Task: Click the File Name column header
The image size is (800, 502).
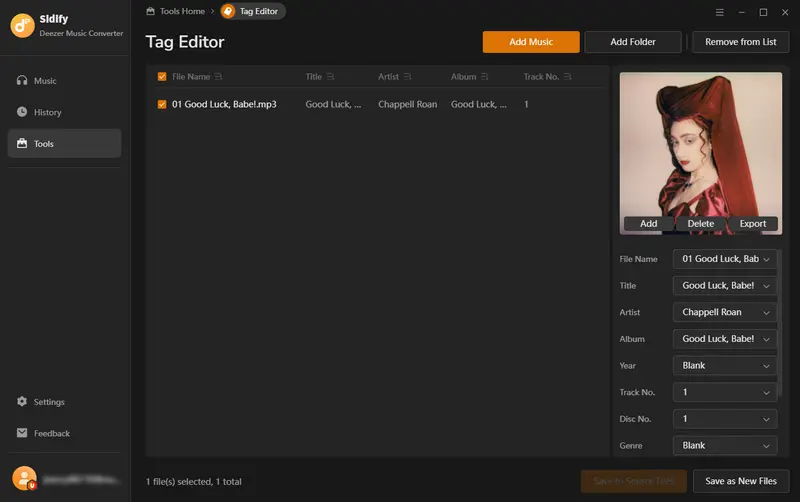Action: coord(191,77)
